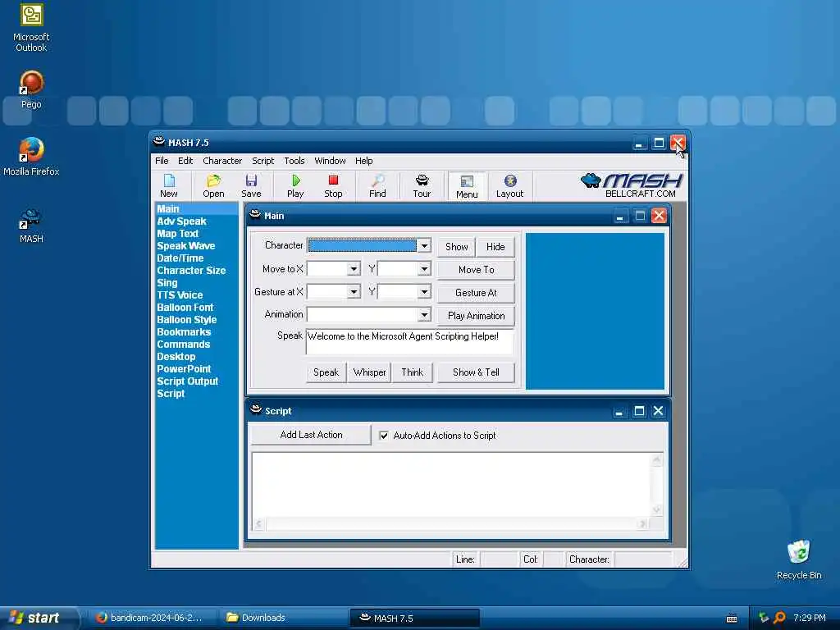Click the MASH Bellcraft.com logo

tap(632, 185)
